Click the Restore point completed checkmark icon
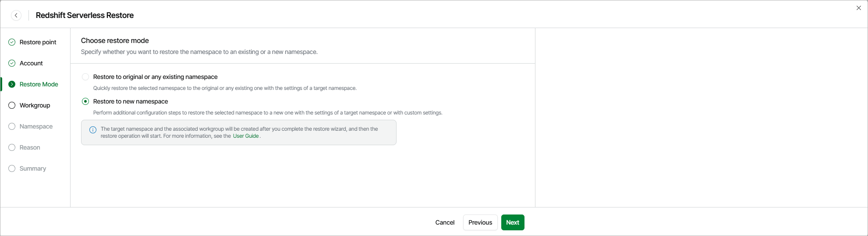Image resolution: width=868 pixels, height=236 pixels. [12, 42]
